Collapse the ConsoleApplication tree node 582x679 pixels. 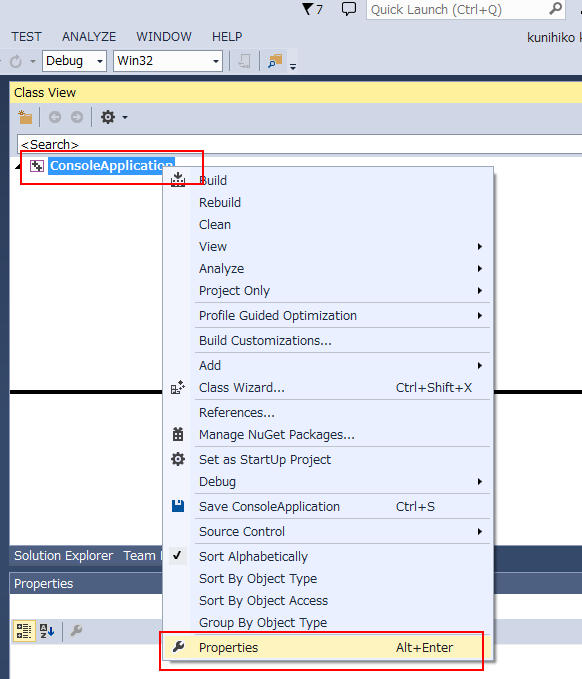coord(18,166)
